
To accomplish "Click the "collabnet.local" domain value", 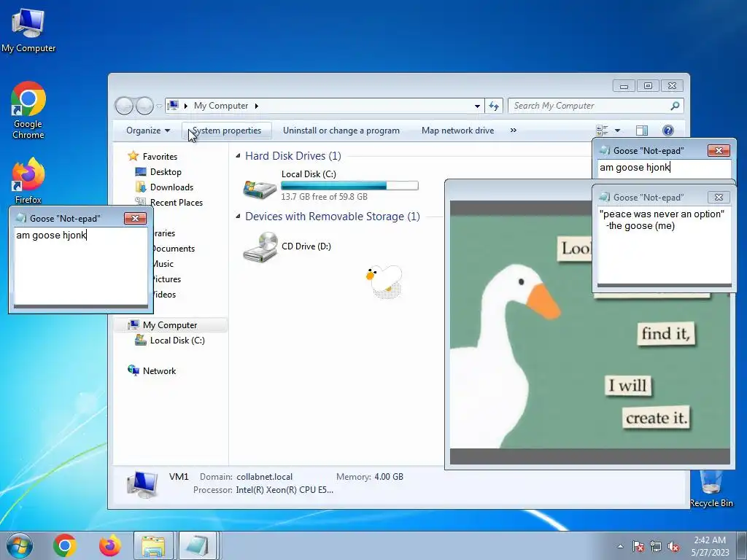I will 264,477.
